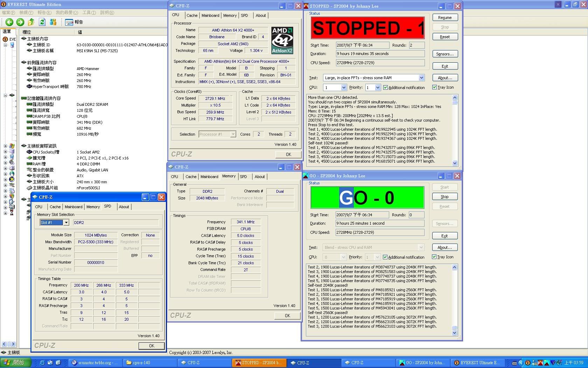This screenshot has height=368, width=588.
Task: Open the 檔案(F) menu in EVEREST
Action: click(x=8, y=13)
